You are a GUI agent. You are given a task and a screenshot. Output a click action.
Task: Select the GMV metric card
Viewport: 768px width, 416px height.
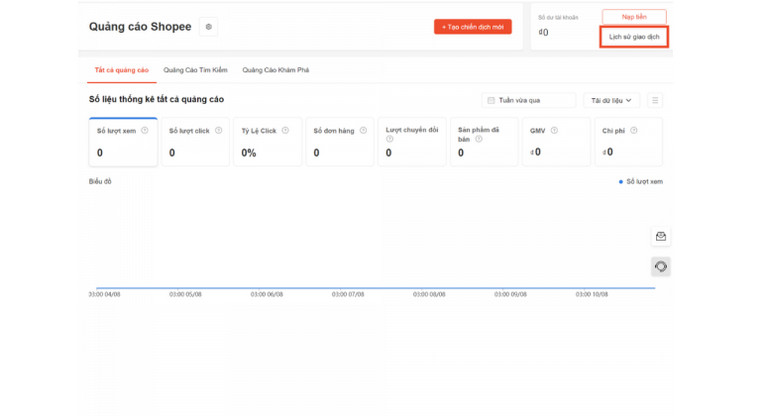pyautogui.click(x=556, y=142)
